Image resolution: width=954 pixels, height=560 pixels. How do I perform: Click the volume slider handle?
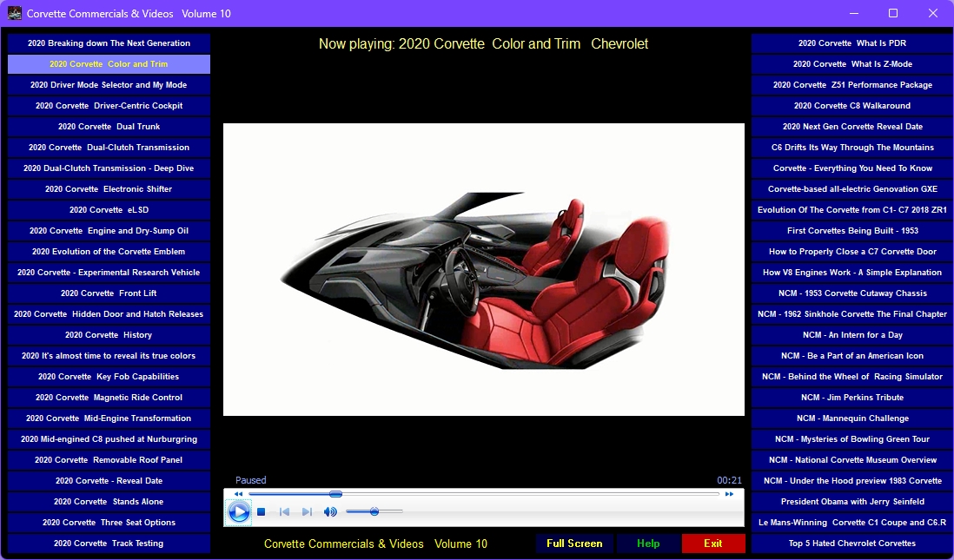(x=374, y=512)
